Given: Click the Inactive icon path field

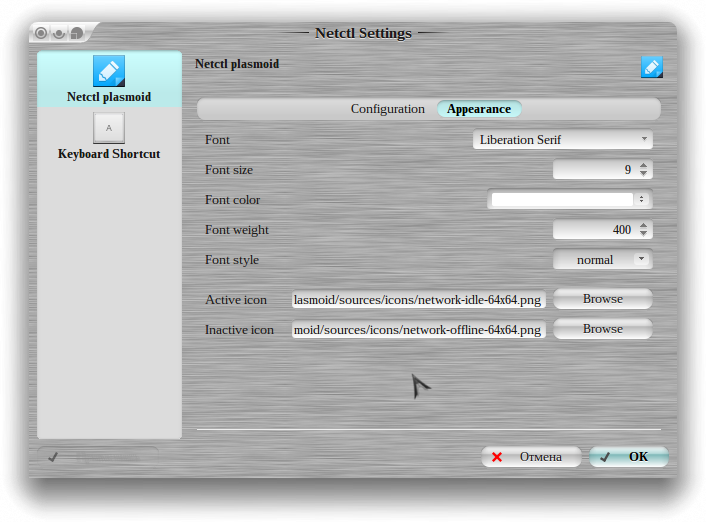Looking at the screenshot, I should (x=418, y=330).
